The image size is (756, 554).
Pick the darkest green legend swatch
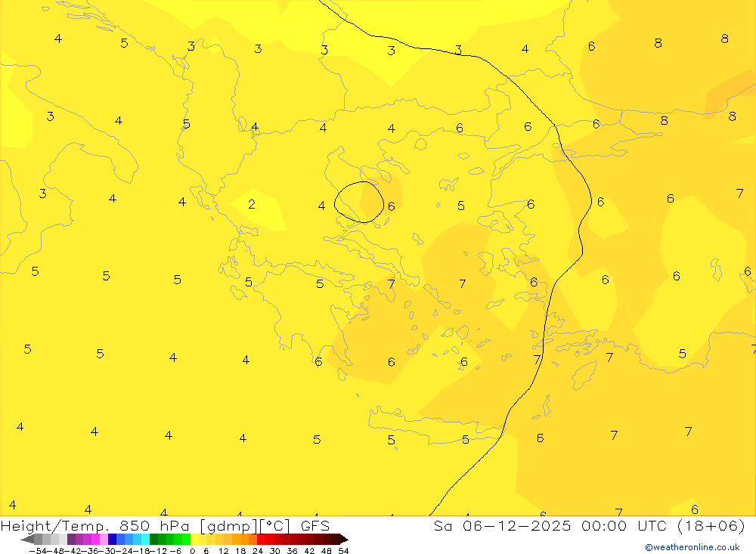[x=153, y=539]
